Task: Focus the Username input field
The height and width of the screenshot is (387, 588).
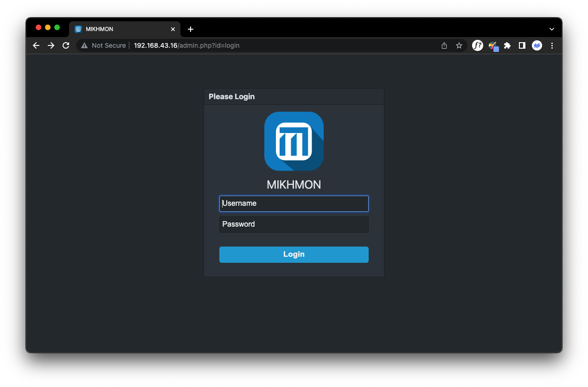Action: click(294, 203)
